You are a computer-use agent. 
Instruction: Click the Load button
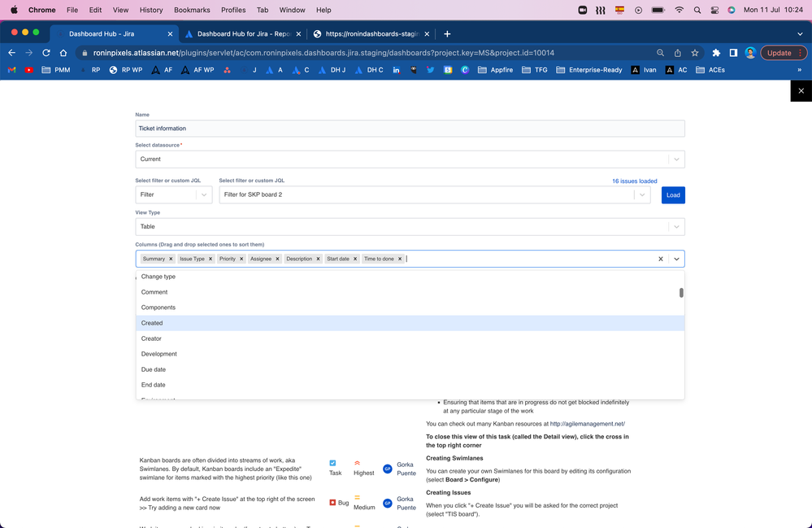click(672, 194)
